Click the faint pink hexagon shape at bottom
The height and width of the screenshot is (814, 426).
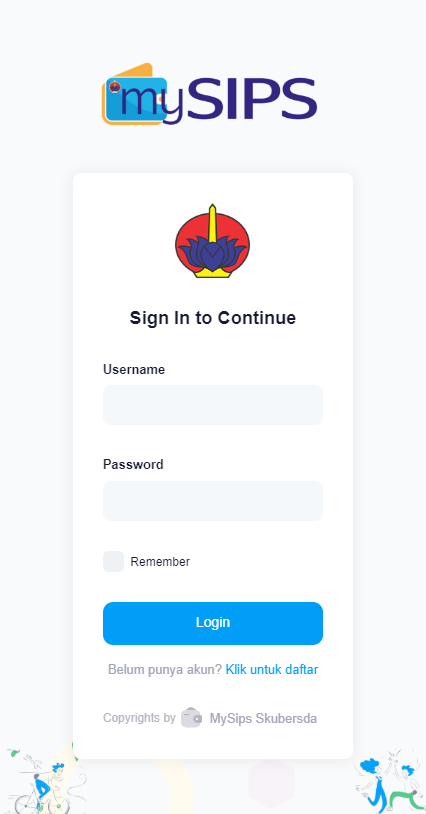[271, 785]
